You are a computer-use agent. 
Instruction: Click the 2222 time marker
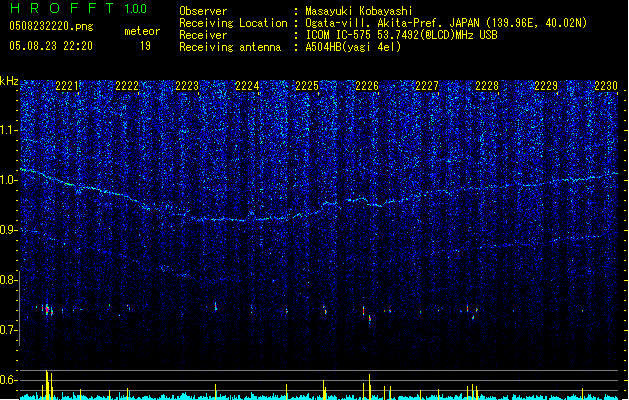[127, 85]
